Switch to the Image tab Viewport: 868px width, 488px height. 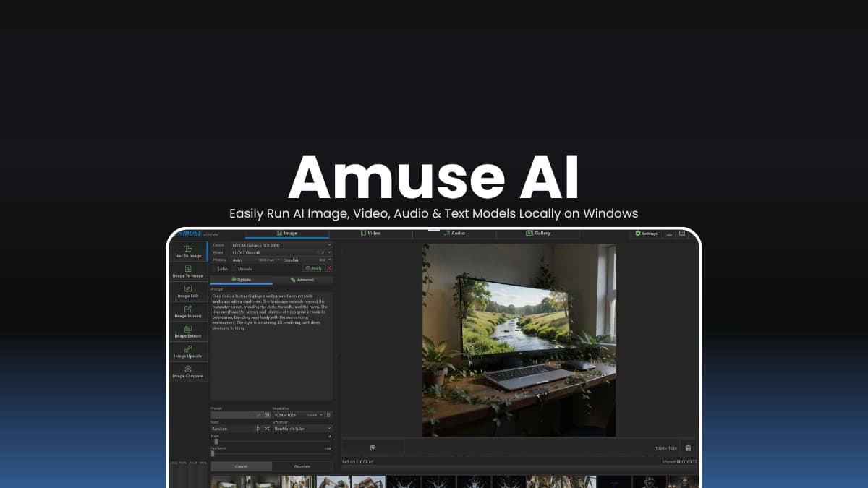pos(287,234)
